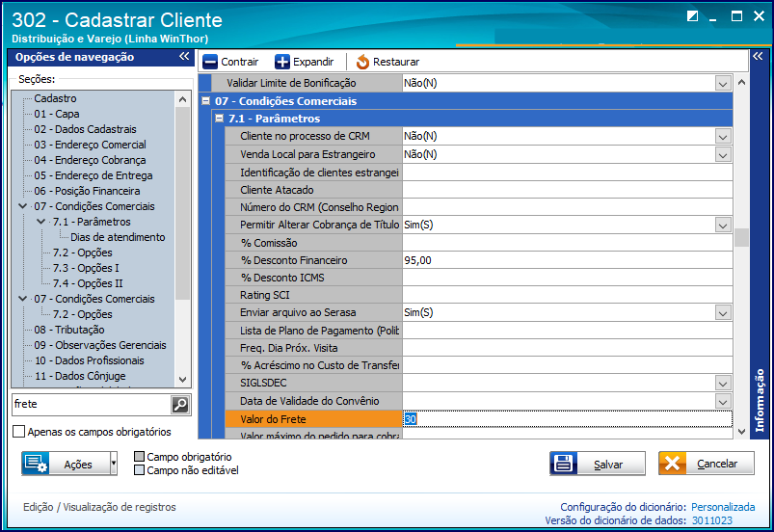The image size is (774, 532).
Task: Enable Apenas os campos obrigatórios checkbox
Action: [x=18, y=432]
